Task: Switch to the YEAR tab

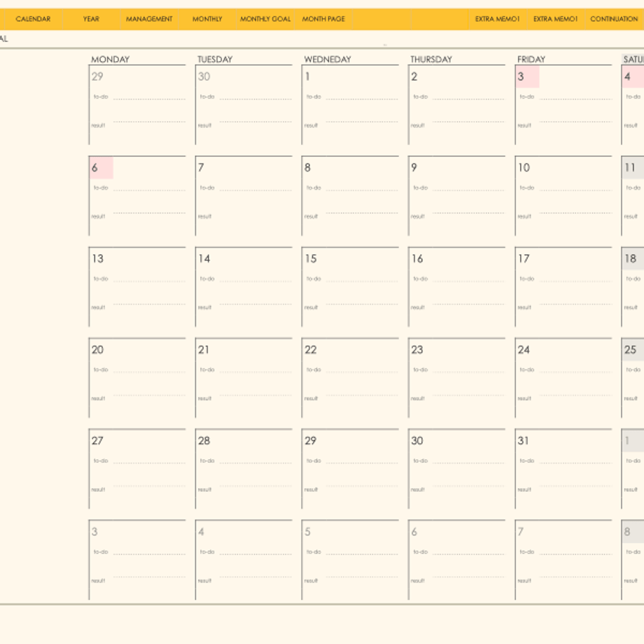Action: click(x=91, y=19)
